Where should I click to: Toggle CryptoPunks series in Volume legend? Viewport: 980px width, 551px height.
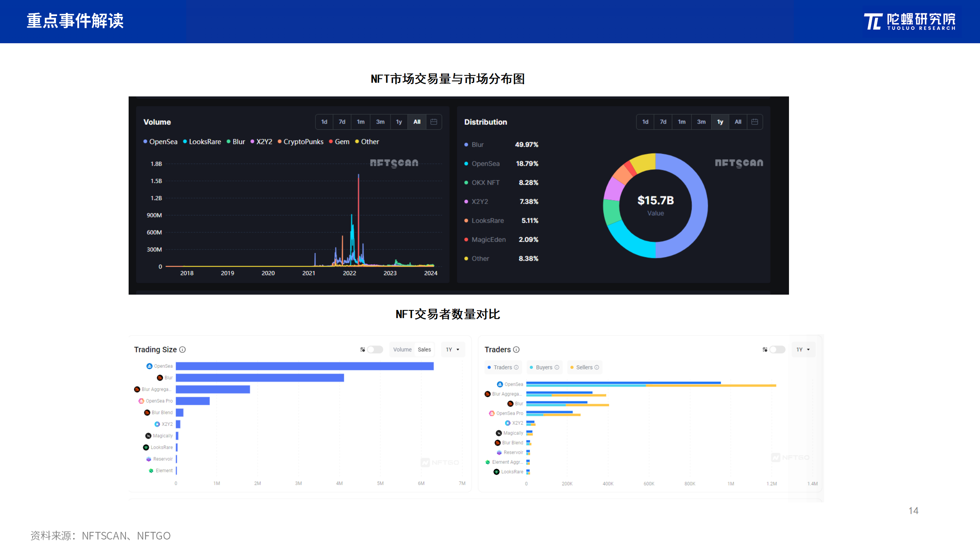[x=301, y=142]
